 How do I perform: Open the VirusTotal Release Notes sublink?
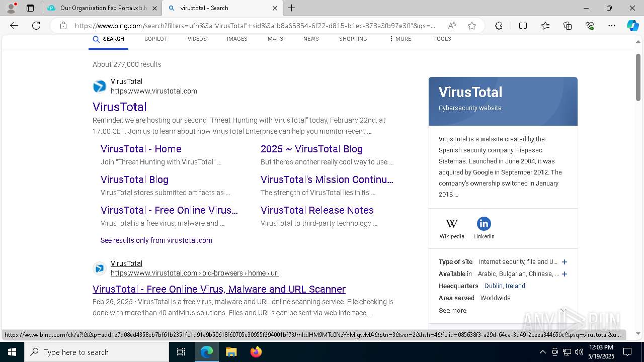(x=317, y=210)
